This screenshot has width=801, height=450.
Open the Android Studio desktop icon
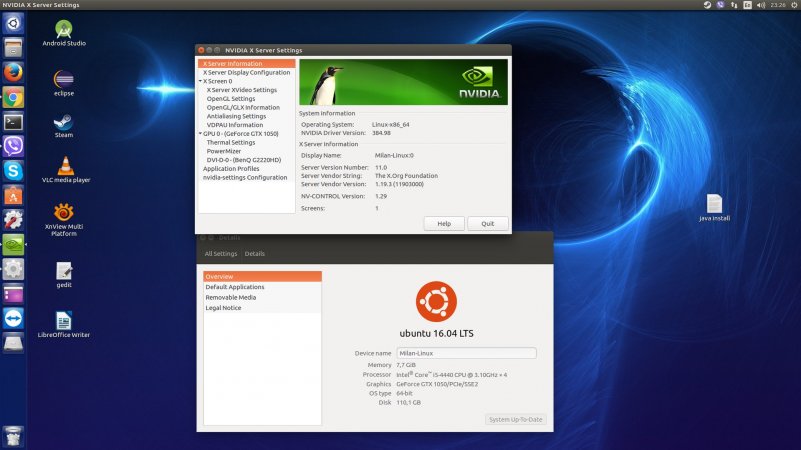click(64, 33)
